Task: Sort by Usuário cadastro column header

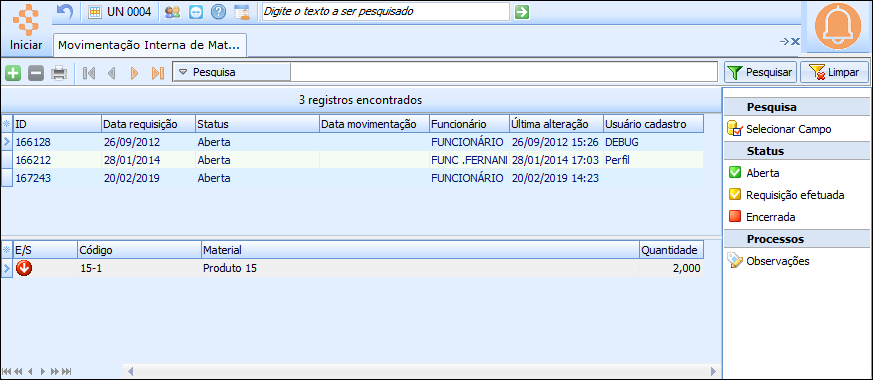Action: [x=654, y=124]
